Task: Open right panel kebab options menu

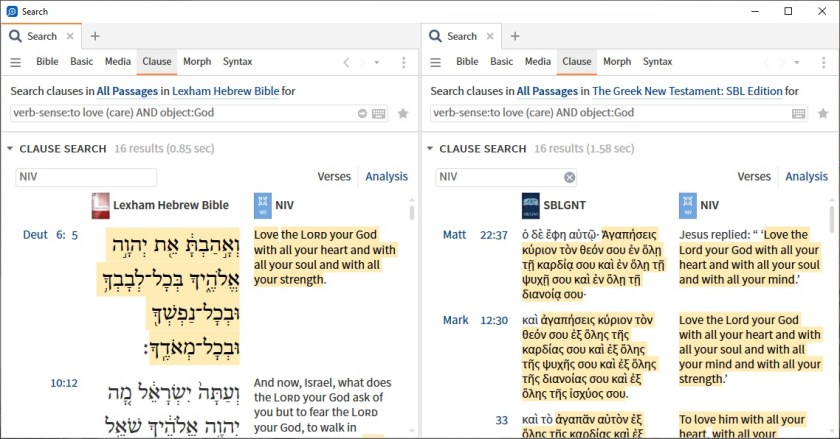Action: tap(823, 63)
